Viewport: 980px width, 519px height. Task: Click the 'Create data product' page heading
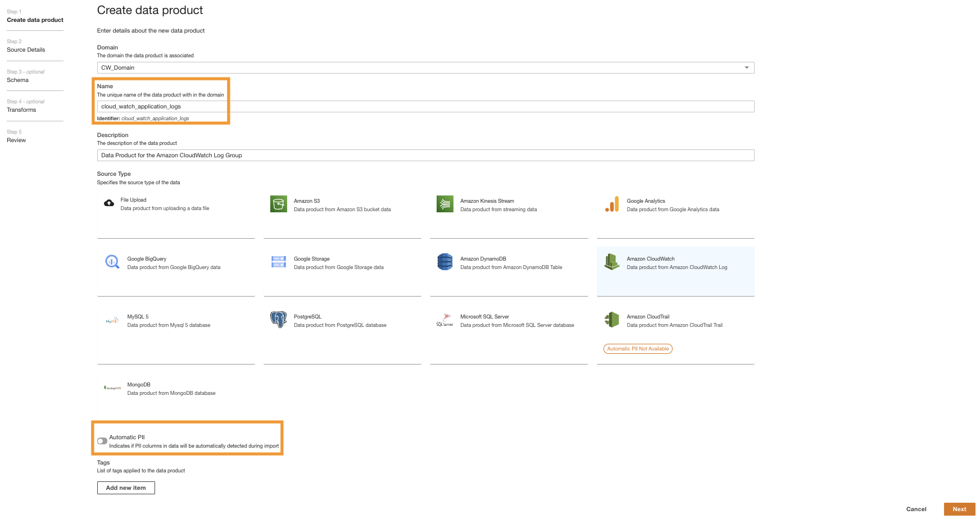150,10
